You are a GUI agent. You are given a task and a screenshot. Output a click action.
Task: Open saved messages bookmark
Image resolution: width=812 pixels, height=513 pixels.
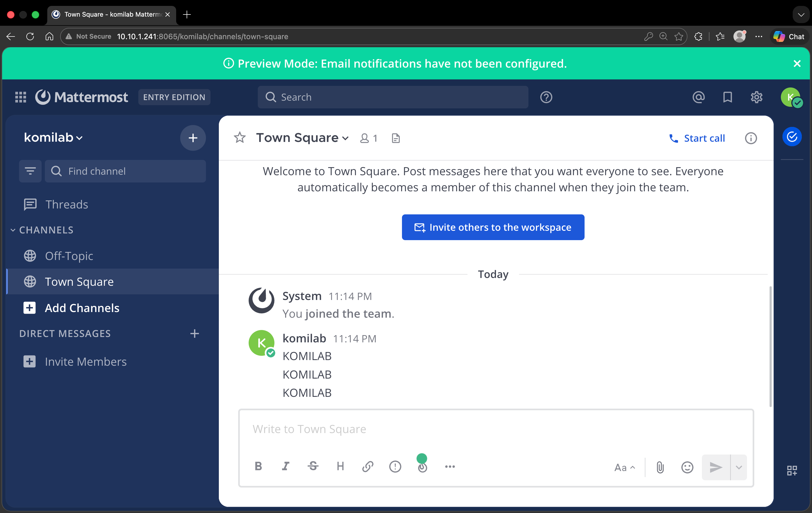coord(727,97)
